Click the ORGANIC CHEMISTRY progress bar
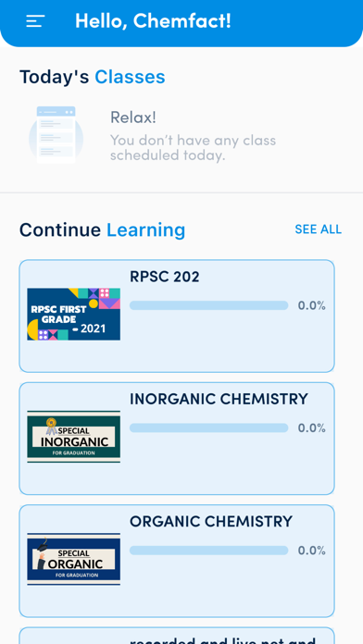Viewport: 363px width, 644px height. click(x=209, y=551)
